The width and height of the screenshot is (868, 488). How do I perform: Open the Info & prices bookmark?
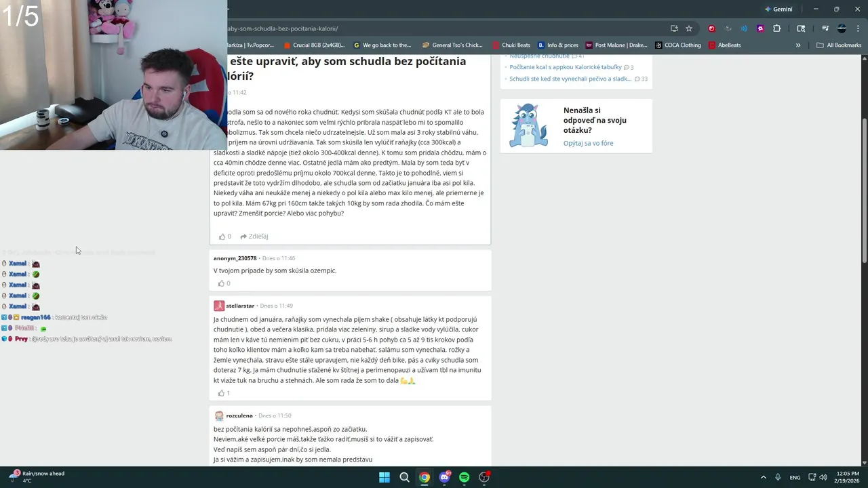pos(558,45)
